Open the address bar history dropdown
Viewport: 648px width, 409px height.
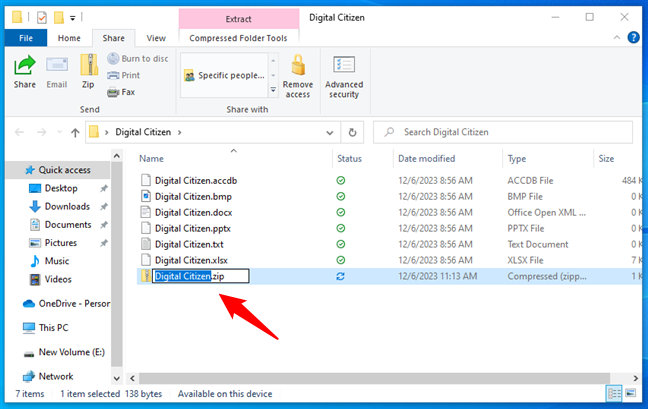[x=329, y=133]
